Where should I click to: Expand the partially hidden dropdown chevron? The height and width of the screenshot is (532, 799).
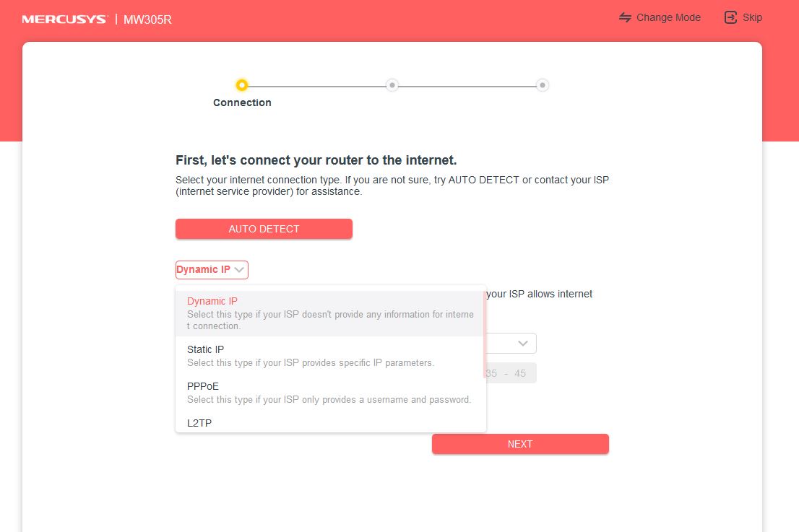[x=523, y=343]
